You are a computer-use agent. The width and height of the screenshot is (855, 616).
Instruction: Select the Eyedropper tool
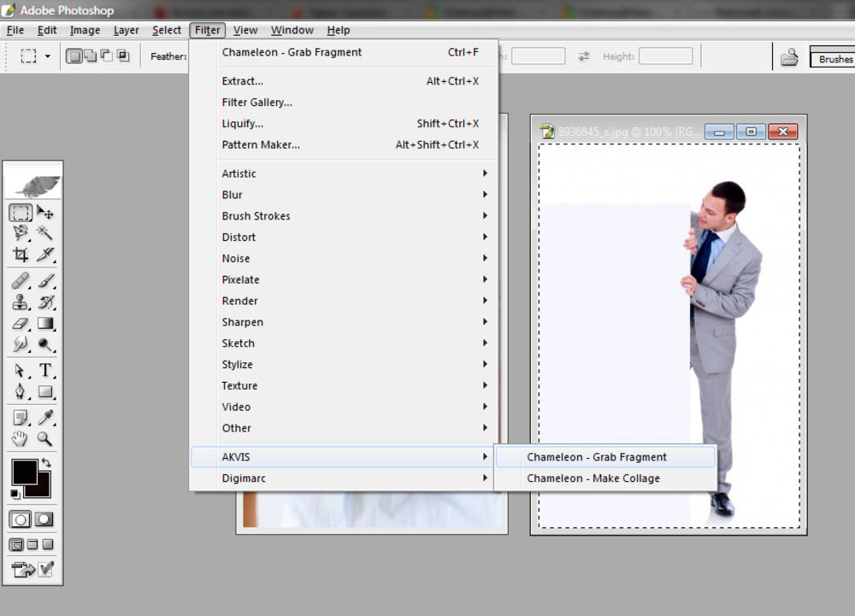[44, 418]
